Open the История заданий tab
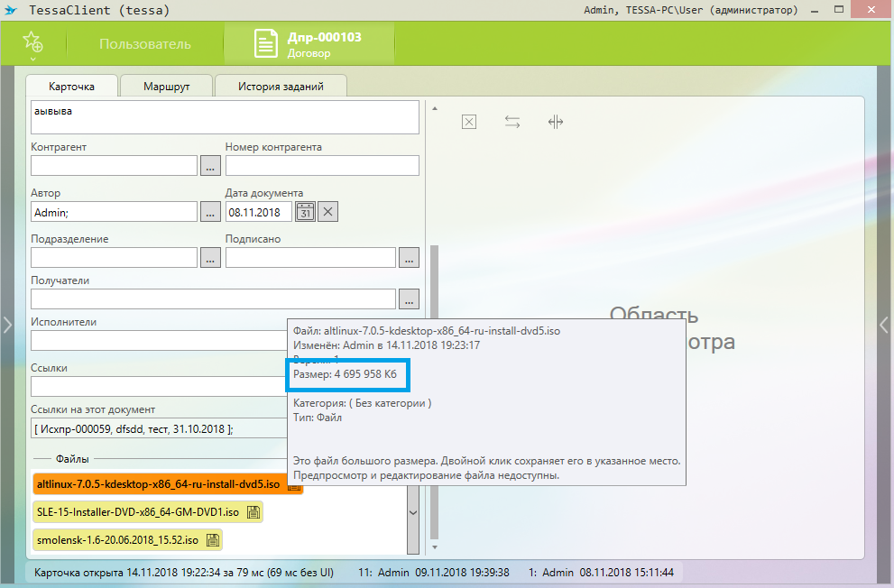Viewport: 894px width, 588px height. pyautogui.click(x=281, y=87)
